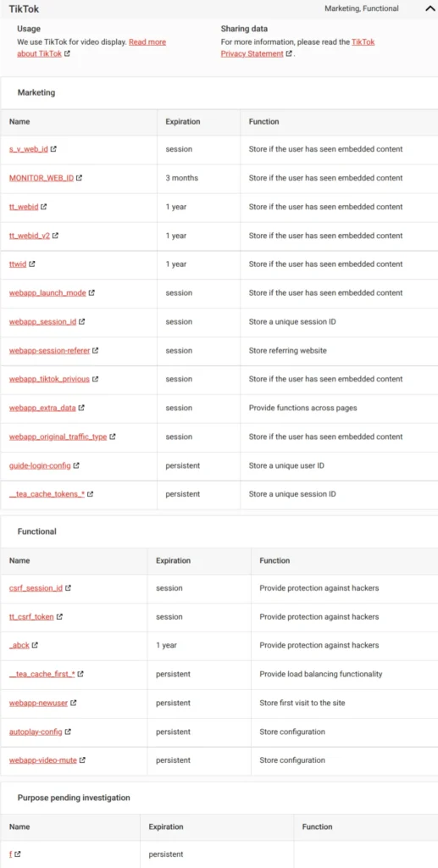
Task: Click external-link icon after TikTok Privacy Statement
Action: click(289, 54)
